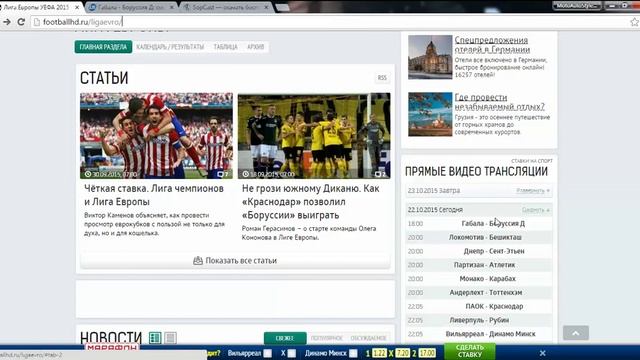Click the СДЕЛАТЬ СТАВКУ button
This screenshot has height=360, width=640.
470,351
